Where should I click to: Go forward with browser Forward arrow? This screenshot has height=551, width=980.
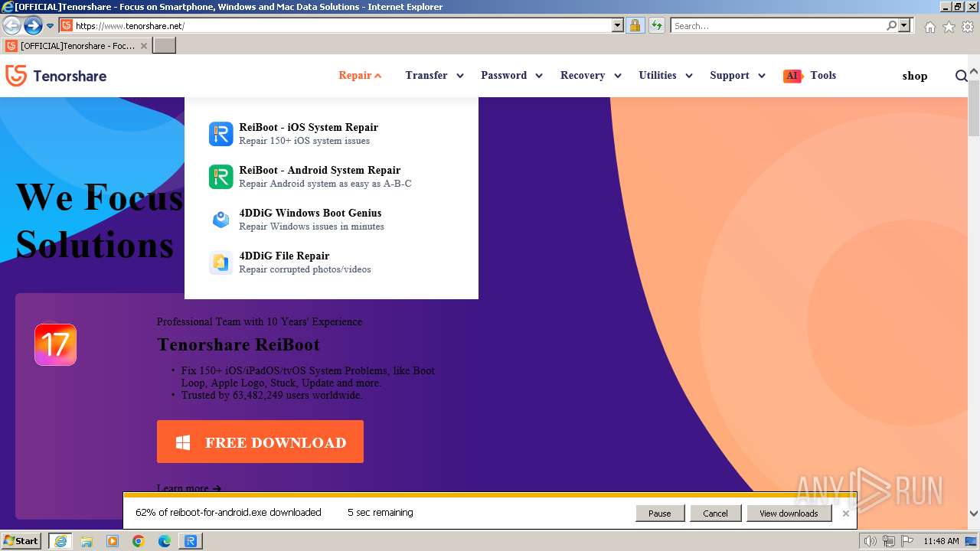(33, 25)
